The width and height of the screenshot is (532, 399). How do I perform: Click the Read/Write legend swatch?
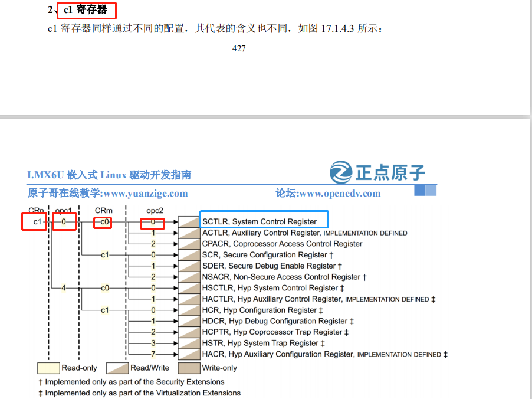pyautogui.click(x=117, y=368)
